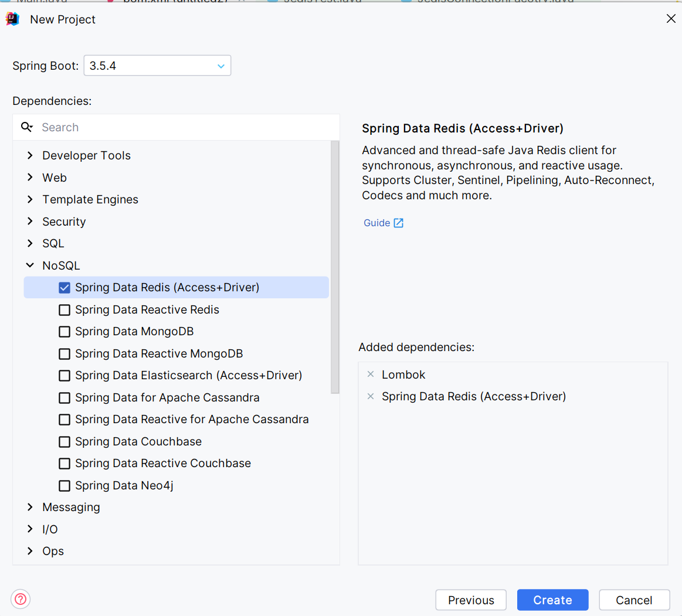Click the Previous button
This screenshot has width=682, height=616.
(471, 600)
